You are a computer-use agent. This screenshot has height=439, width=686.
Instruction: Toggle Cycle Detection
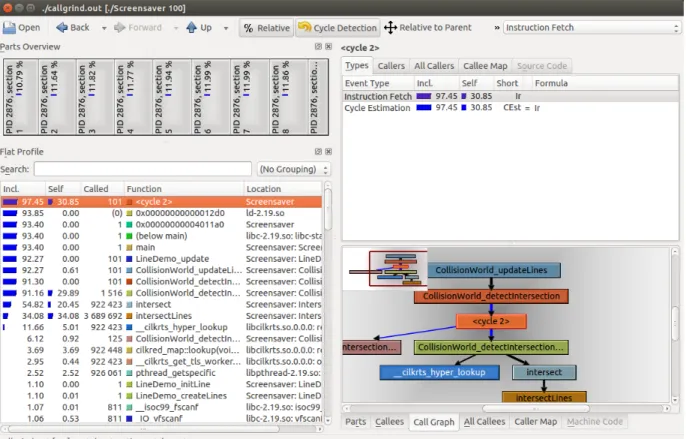pos(337,28)
